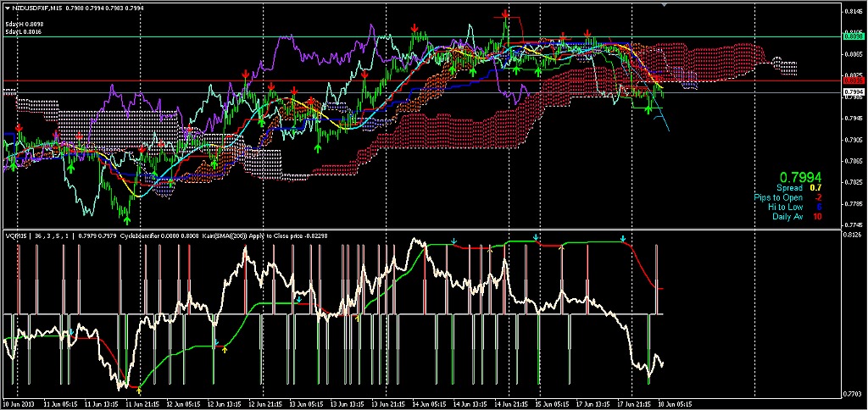Click the 12 Jun 13:15 time label
868x410 pixels.
[x=222, y=403]
